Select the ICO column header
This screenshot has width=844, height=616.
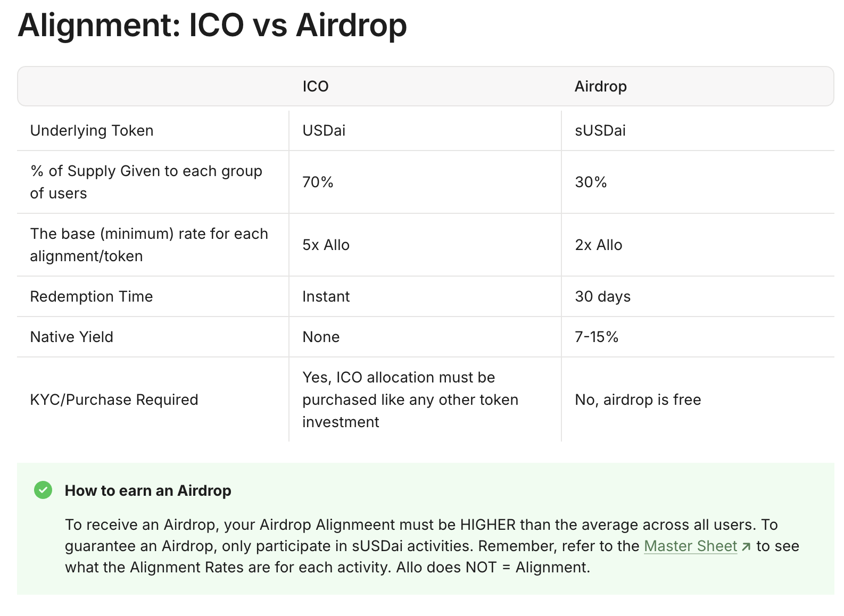pyautogui.click(x=316, y=86)
